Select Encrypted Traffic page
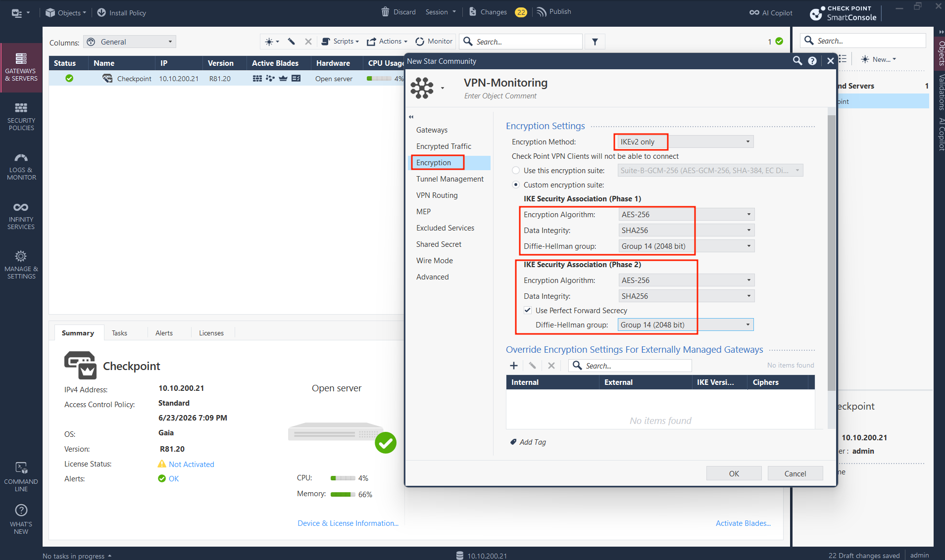Image resolution: width=945 pixels, height=560 pixels. click(x=444, y=146)
